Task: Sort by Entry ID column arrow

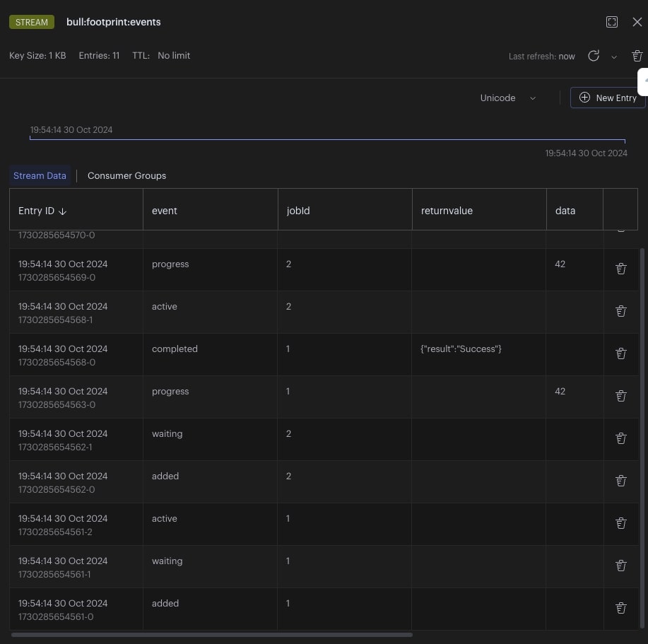Action: pos(62,211)
